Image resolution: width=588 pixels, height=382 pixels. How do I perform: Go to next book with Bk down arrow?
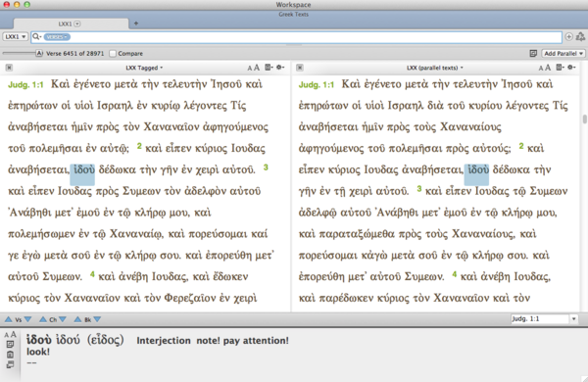click(x=97, y=319)
